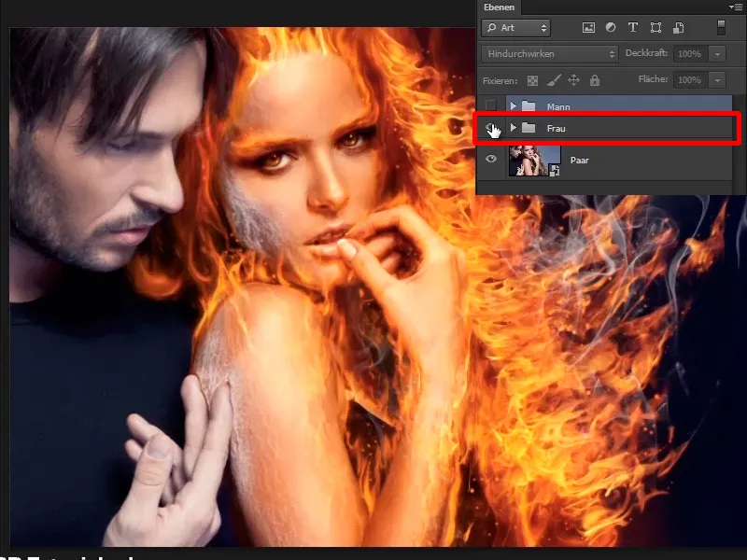Lock image pixels with brush icon
747x560 pixels.
(553, 80)
